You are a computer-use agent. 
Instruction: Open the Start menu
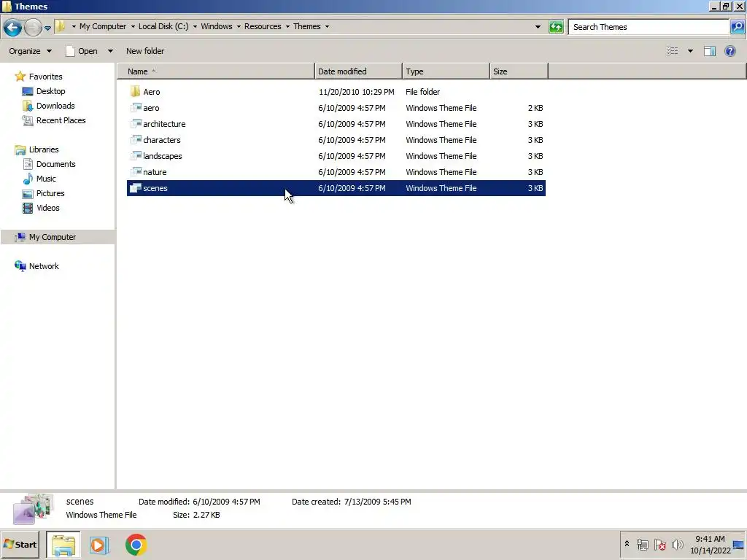pos(20,544)
